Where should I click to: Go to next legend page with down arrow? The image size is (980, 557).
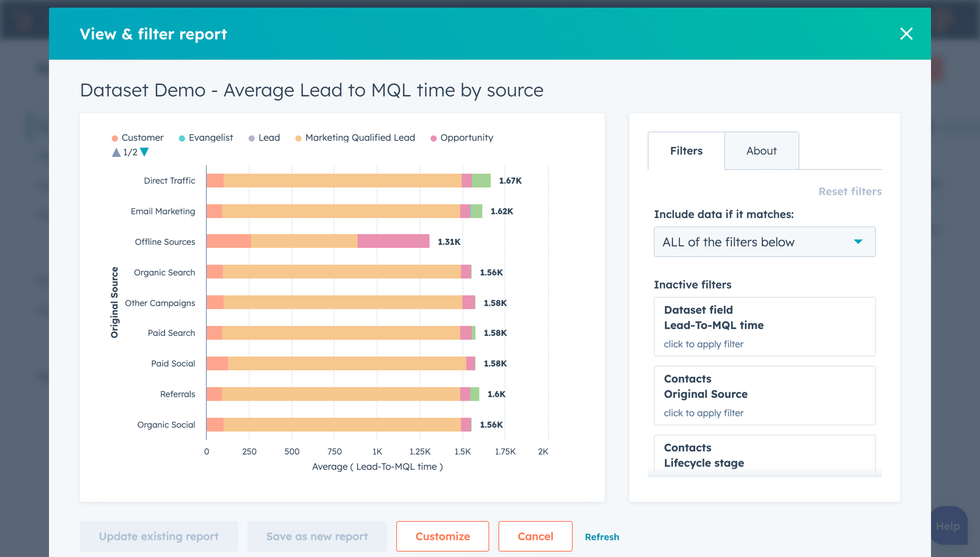click(144, 152)
